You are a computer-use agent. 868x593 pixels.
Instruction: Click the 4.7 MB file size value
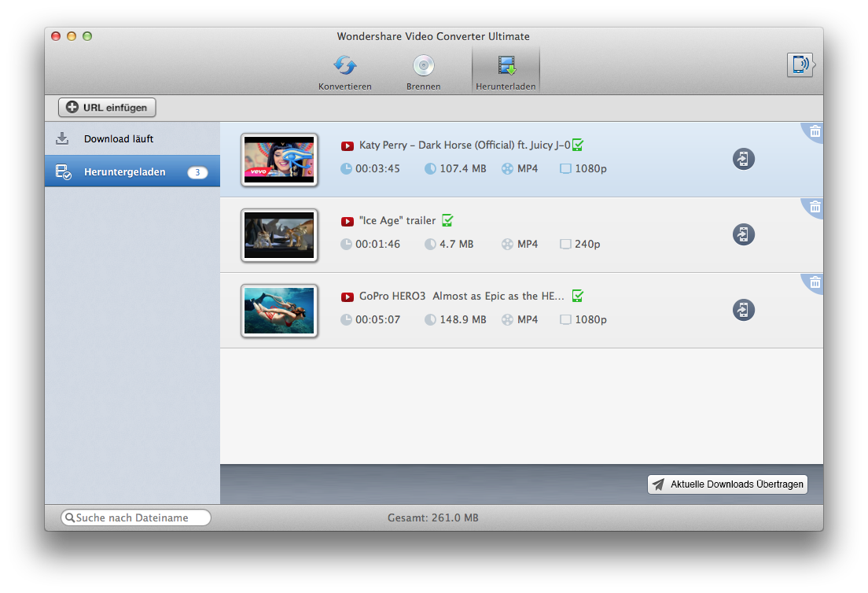click(x=457, y=244)
